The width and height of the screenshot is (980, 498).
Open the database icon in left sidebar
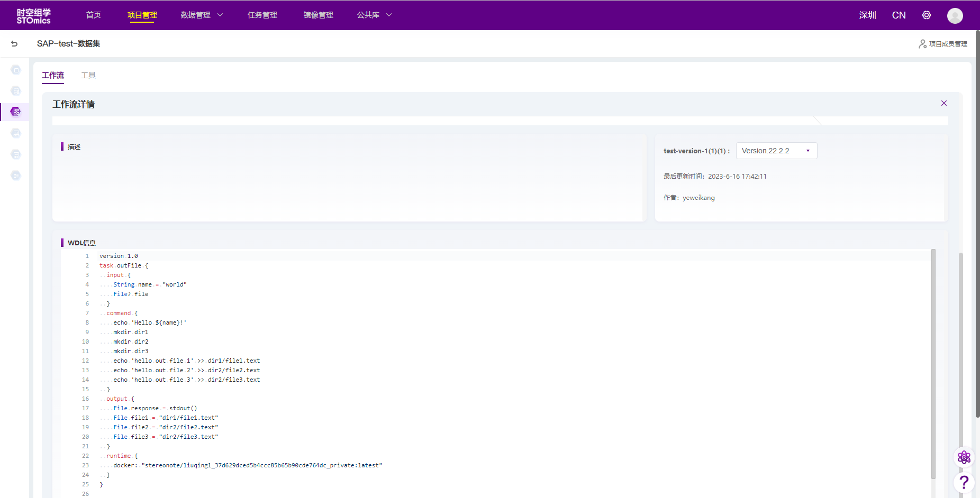pos(16,91)
